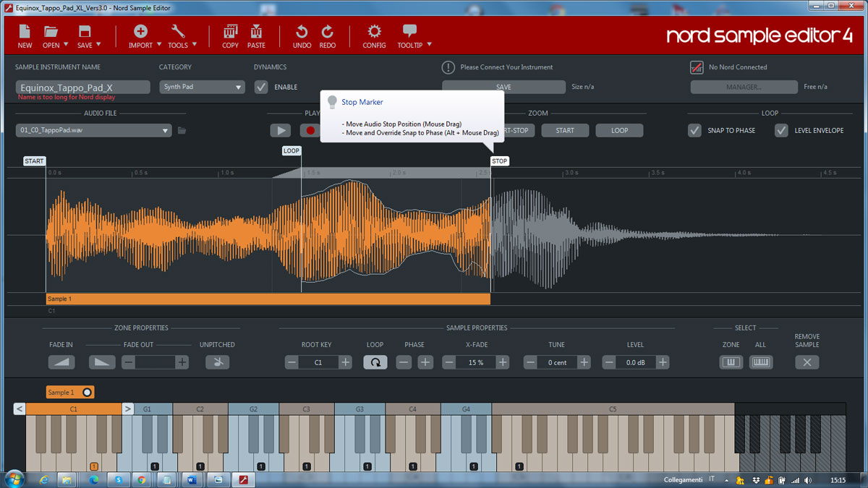Decrease the Phase value
The width and height of the screenshot is (868, 488).
click(404, 362)
